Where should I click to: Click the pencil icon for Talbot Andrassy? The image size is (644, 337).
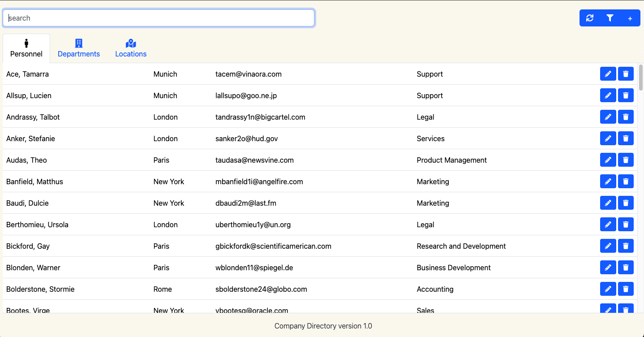click(608, 117)
